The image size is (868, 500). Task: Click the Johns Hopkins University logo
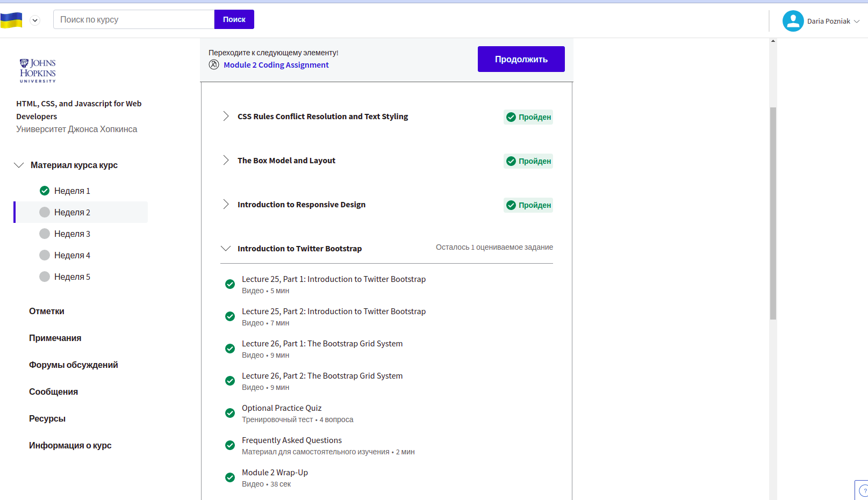click(38, 70)
